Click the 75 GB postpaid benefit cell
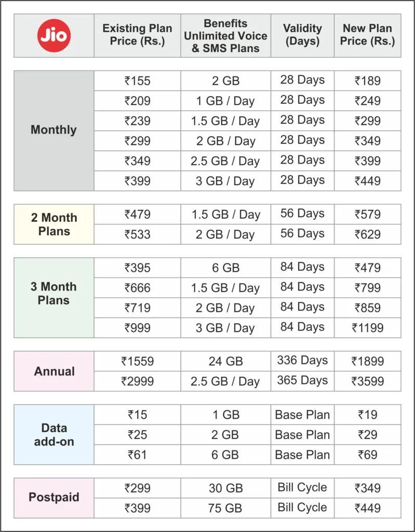Screen dimensions: 415x532 pyautogui.click(x=225, y=508)
